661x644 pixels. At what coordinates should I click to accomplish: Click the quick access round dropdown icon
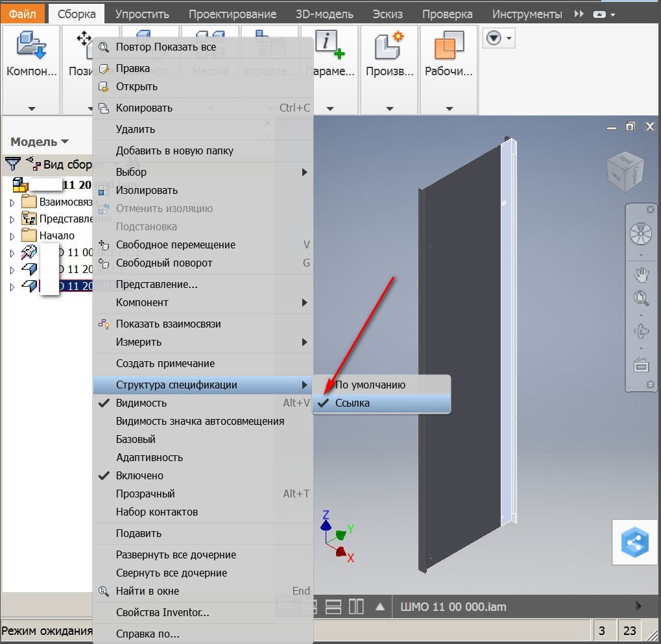494,38
